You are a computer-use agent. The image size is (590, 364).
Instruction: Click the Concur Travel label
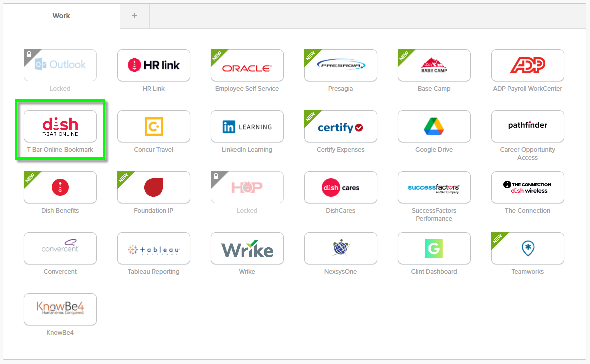coord(154,149)
